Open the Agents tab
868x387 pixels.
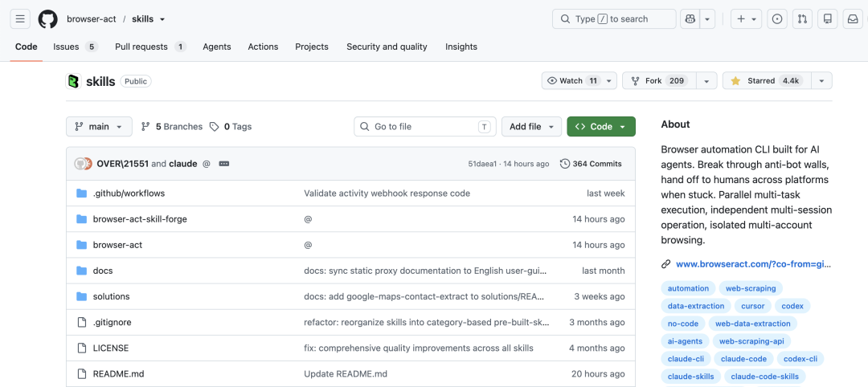click(x=217, y=47)
